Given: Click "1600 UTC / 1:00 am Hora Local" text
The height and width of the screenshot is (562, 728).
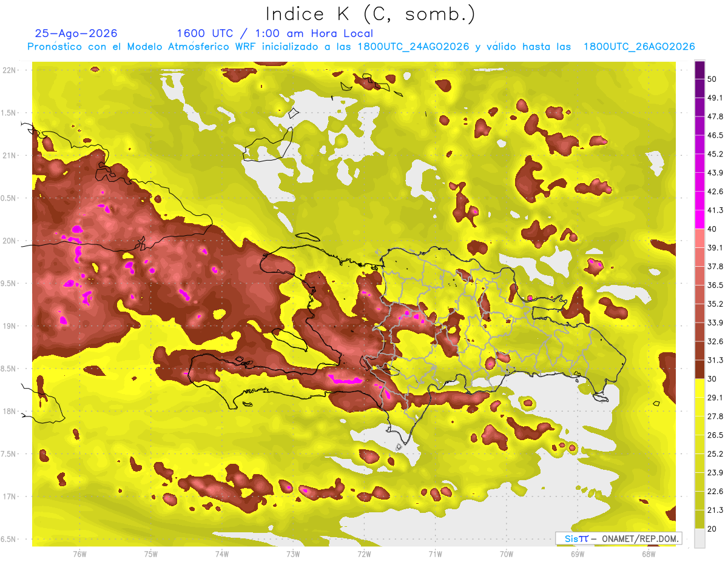Looking at the screenshot, I should [x=275, y=33].
